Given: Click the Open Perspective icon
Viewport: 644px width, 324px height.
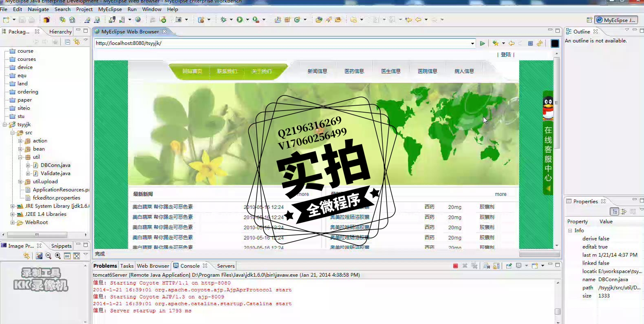Looking at the screenshot, I should click(x=589, y=20).
